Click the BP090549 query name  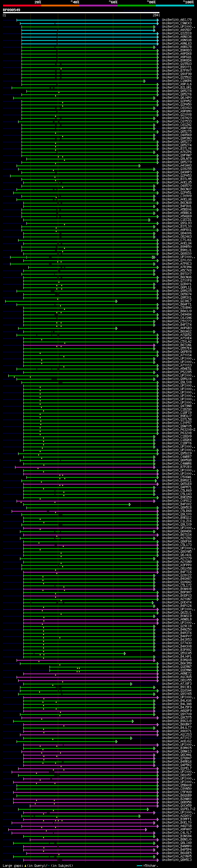pos(11,10)
